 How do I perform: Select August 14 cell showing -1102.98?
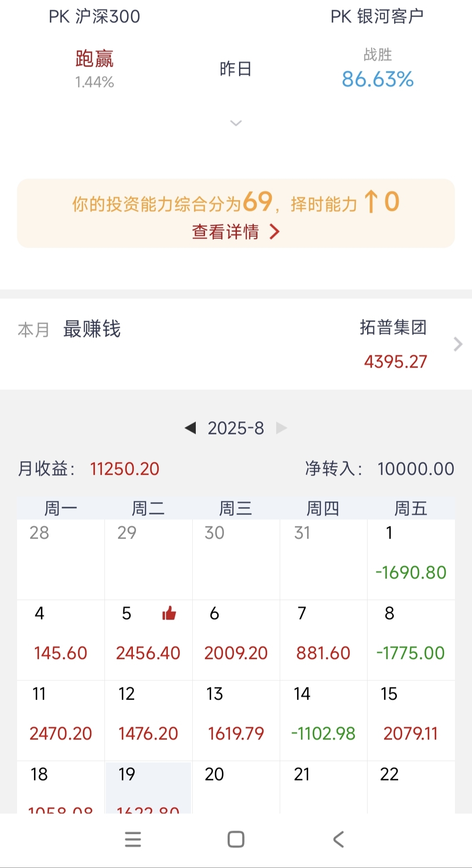[323, 720]
